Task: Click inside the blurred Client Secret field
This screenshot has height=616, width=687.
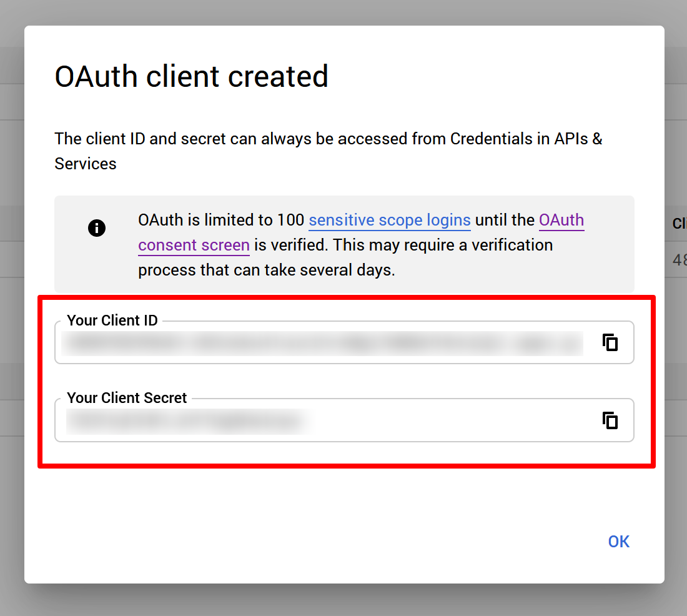Action: [187, 422]
